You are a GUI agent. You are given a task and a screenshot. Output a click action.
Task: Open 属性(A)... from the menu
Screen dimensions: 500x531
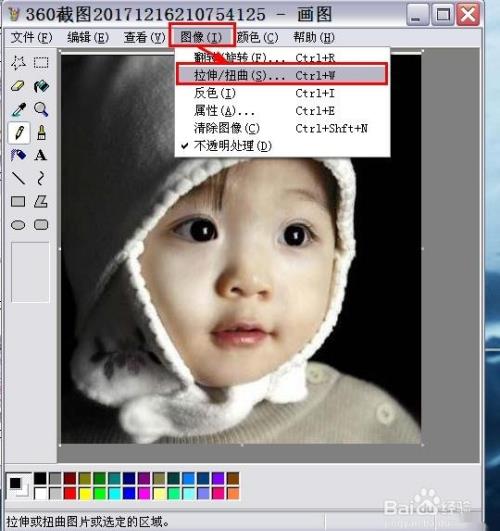tap(282, 110)
